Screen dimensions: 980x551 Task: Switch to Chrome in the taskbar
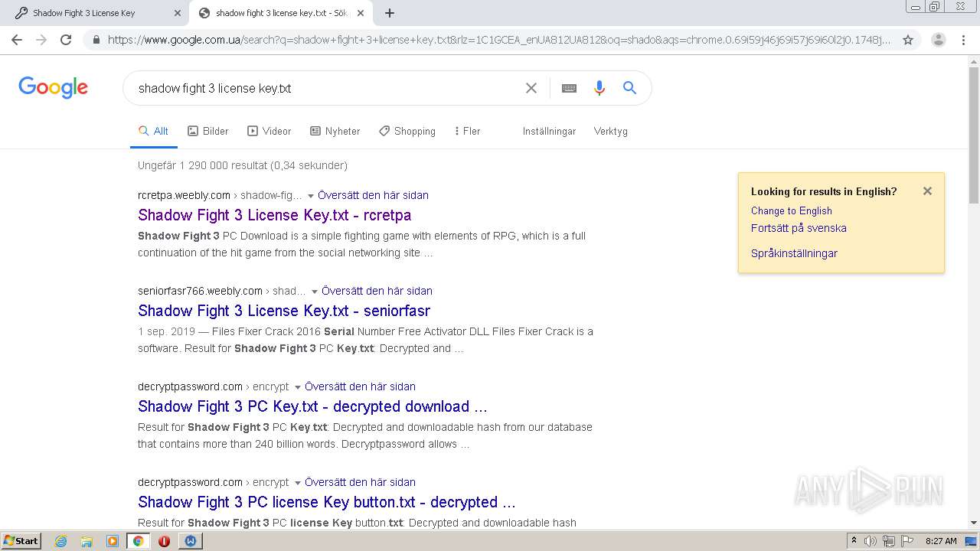click(138, 541)
